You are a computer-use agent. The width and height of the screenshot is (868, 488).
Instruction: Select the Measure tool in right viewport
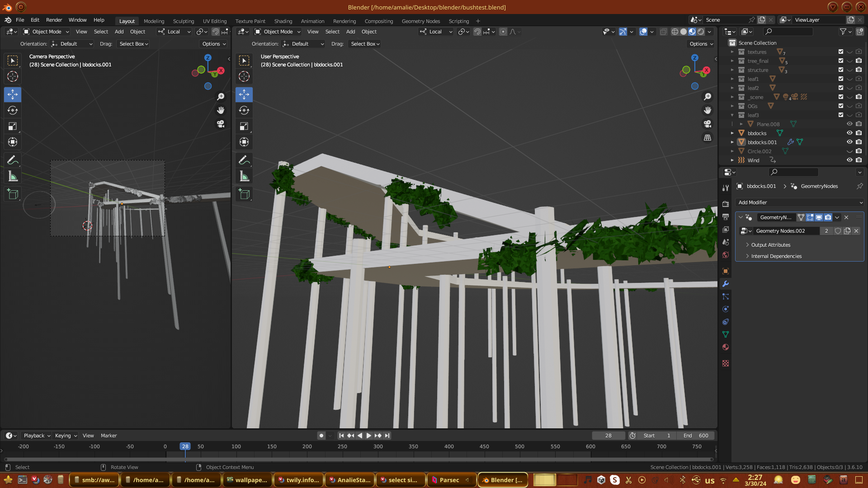point(244,176)
